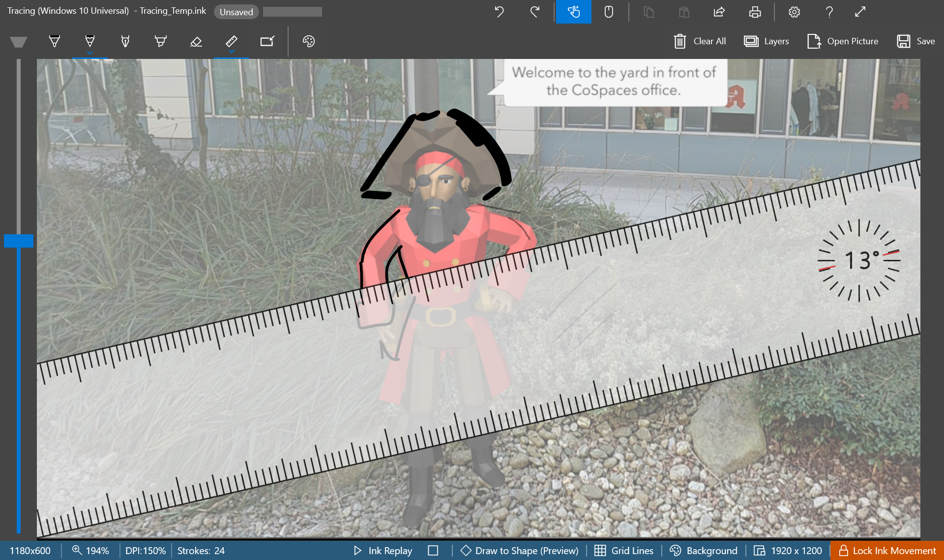Open the Help question mark
This screenshot has height=560, width=944.
coord(829,12)
